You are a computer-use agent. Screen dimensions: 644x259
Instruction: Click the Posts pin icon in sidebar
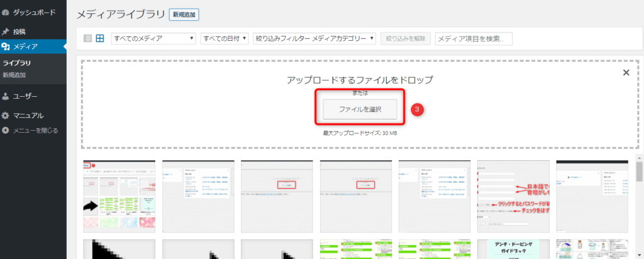tap(6, 31)
